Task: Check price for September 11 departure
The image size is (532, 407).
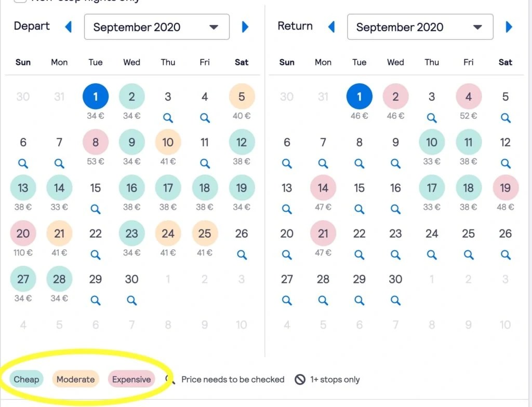Action: pyautogui.click(x=204, y=164)
